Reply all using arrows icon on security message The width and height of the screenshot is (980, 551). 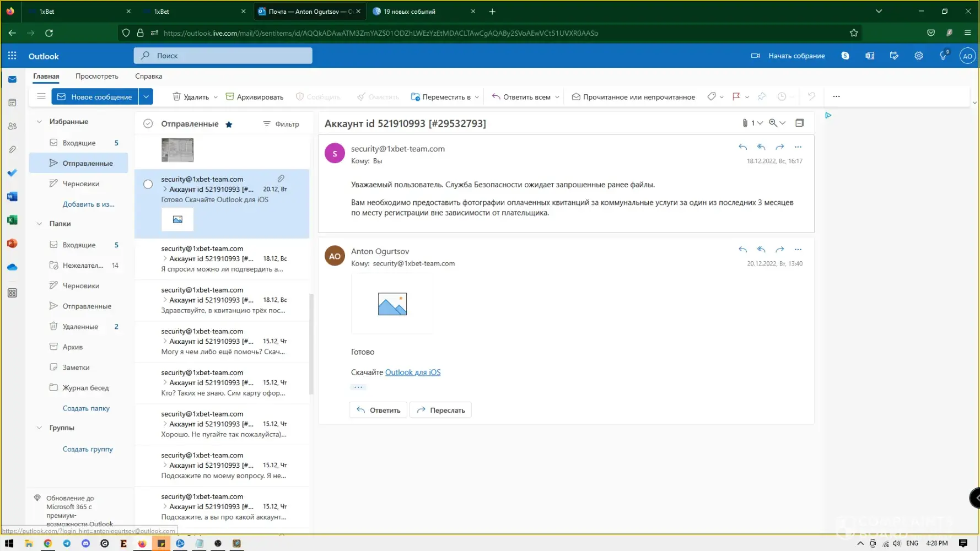pos(761,147)
